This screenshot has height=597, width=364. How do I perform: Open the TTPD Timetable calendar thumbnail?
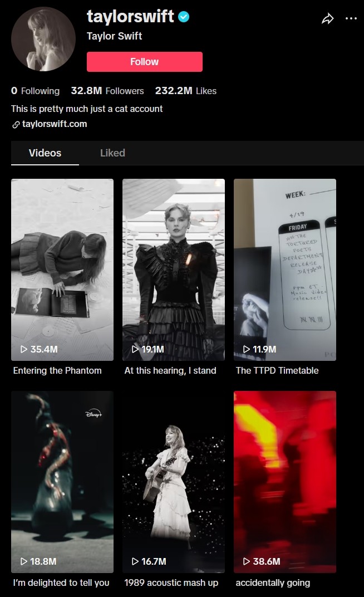click(285, 270)
